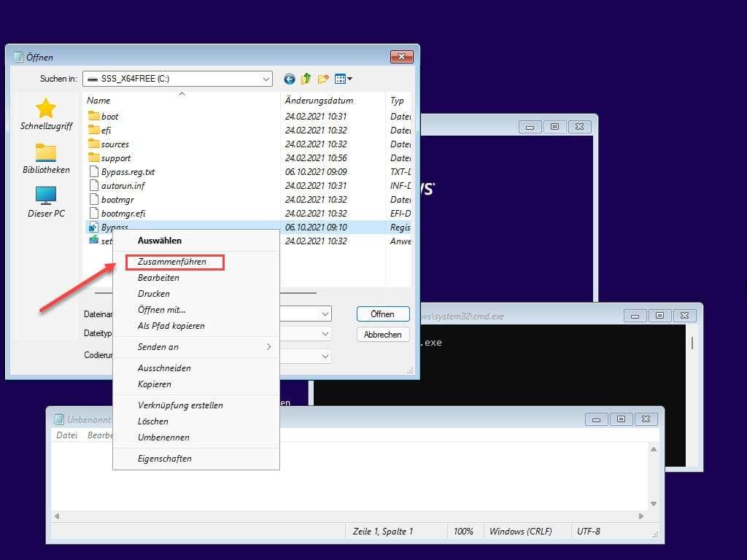Image resolution: width=747 pixels, height=560 pixels.
Task: Click the view mode icon
Action: 338,78
